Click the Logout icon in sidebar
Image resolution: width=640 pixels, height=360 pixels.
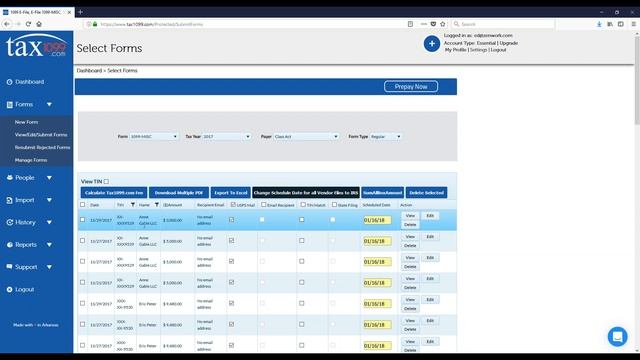[x=9, y=289]
